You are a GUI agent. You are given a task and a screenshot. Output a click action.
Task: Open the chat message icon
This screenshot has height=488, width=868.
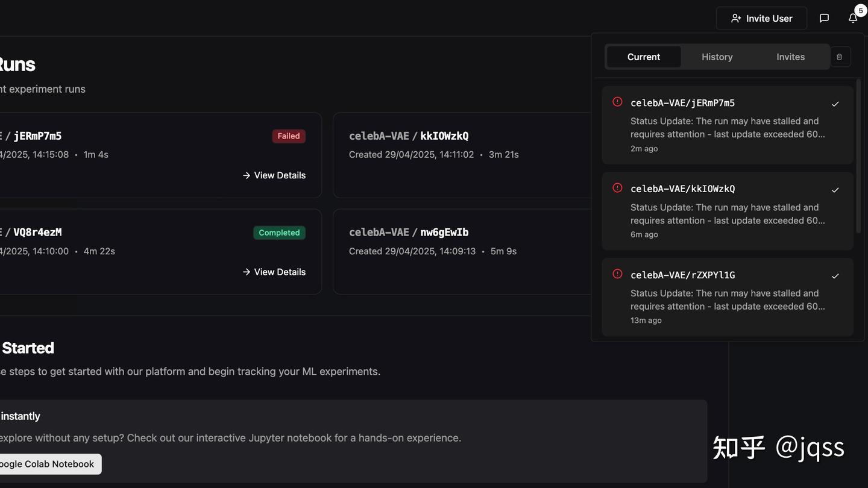[x=823, y=17]
